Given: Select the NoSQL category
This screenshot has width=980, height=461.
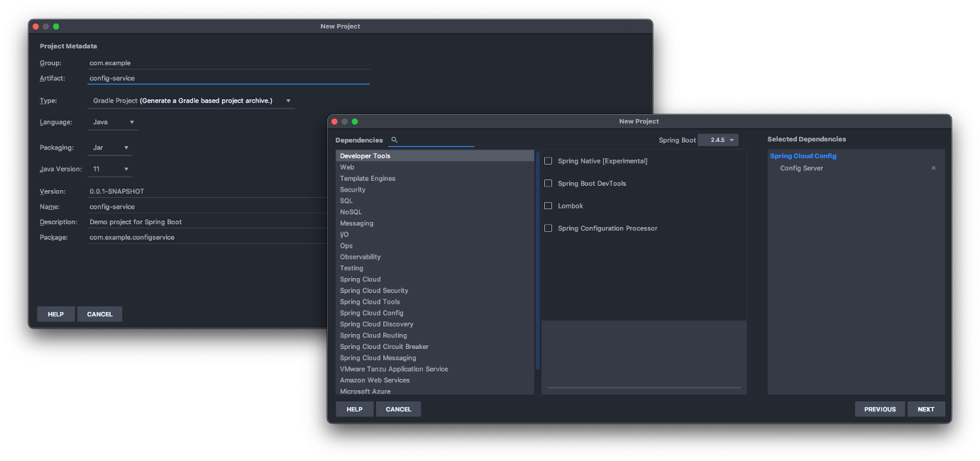Looking at the screenshot, I should (435, 212).
